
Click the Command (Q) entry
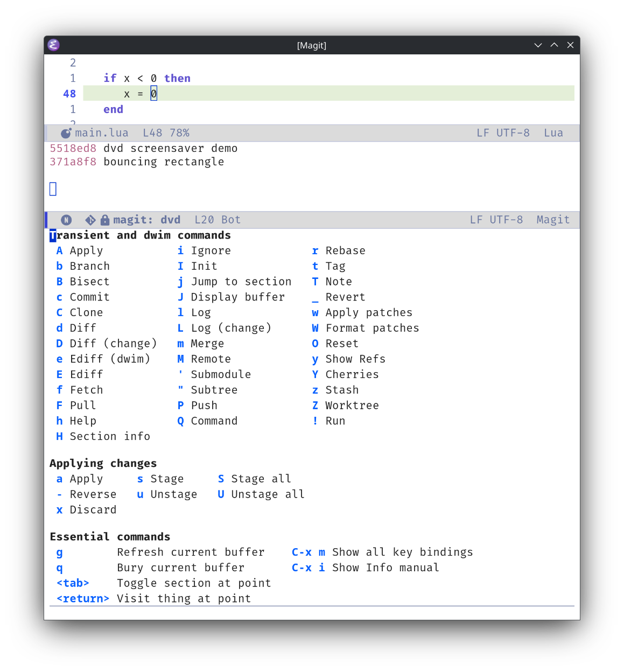click(x=208, y=421)
